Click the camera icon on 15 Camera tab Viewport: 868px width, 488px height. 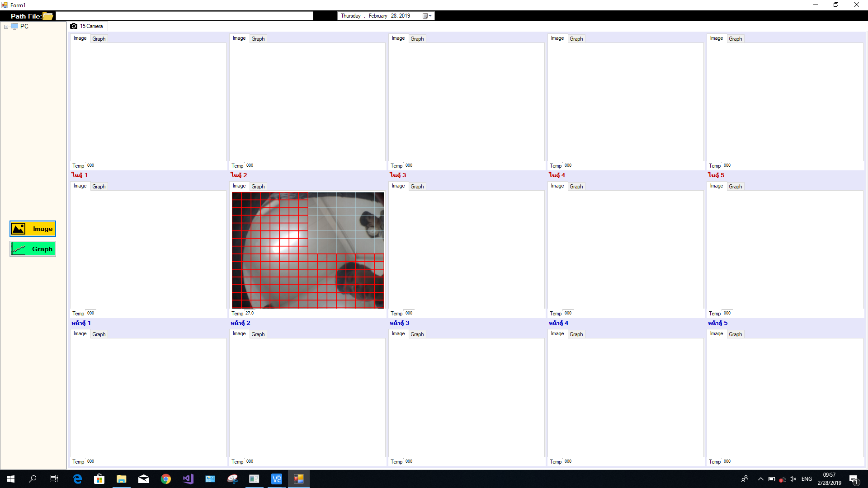pyautogui.click(x=74, y=26)
